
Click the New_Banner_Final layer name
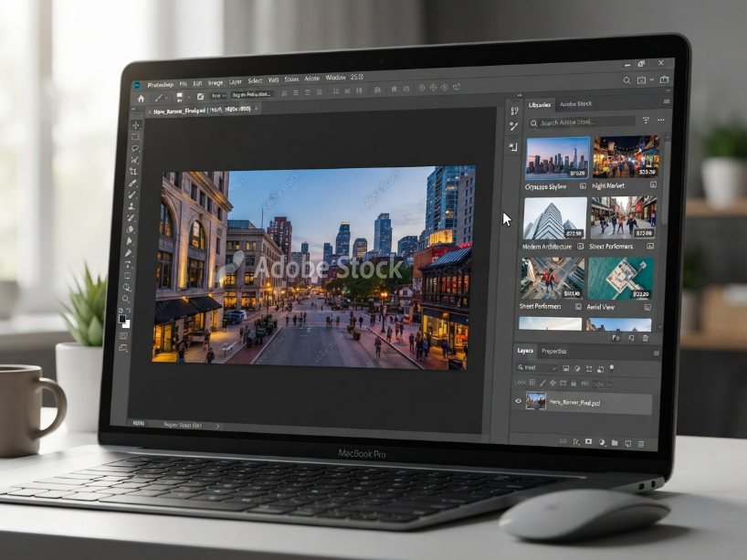coord(574,403)
